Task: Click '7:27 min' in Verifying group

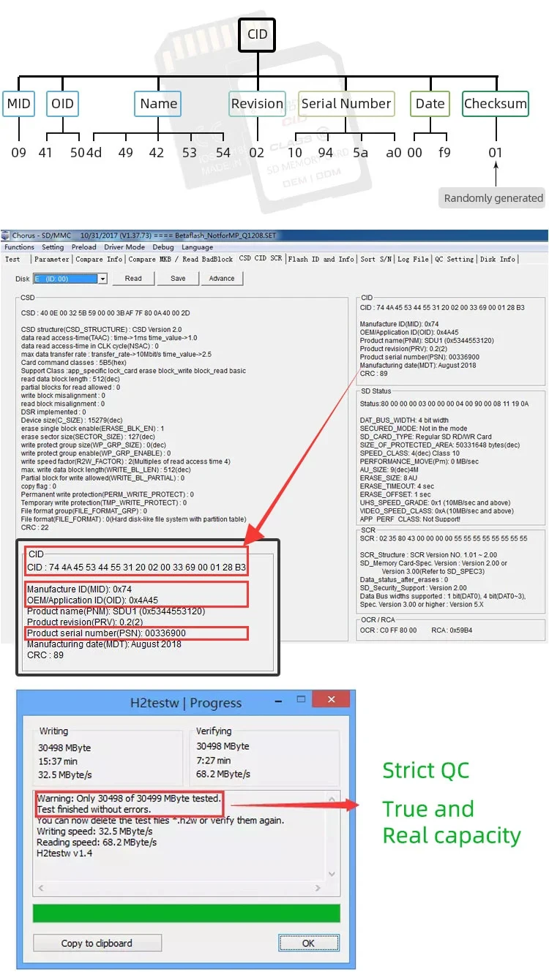Action: (x=214, y=760)
